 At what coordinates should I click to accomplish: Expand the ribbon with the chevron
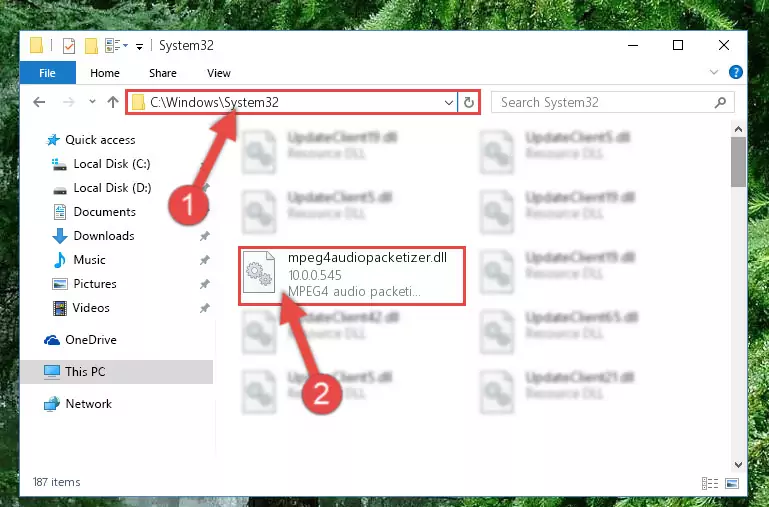(714, 72)
